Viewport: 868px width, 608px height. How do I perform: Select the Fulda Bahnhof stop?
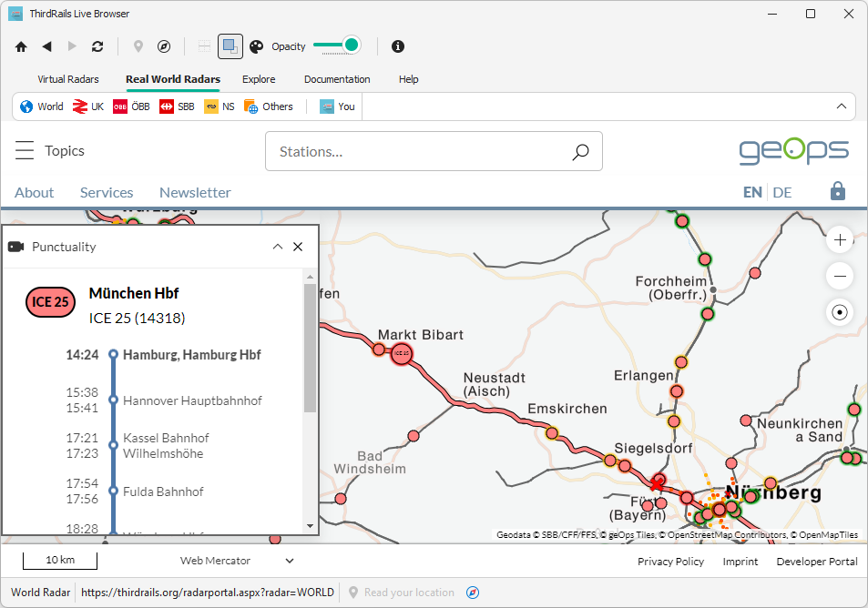(x=163, y=491)
